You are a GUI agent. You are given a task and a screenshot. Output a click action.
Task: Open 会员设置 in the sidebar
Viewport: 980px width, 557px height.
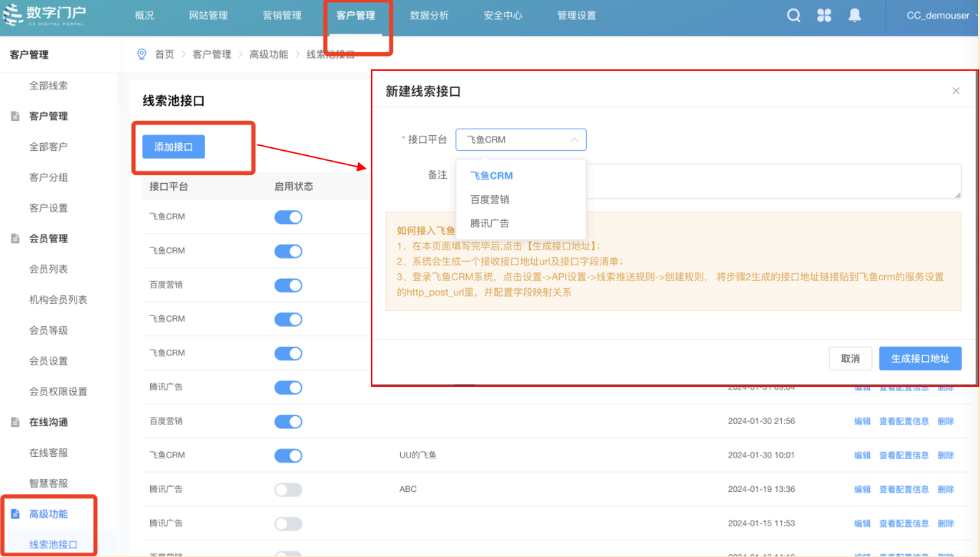(x=49, y=361)
